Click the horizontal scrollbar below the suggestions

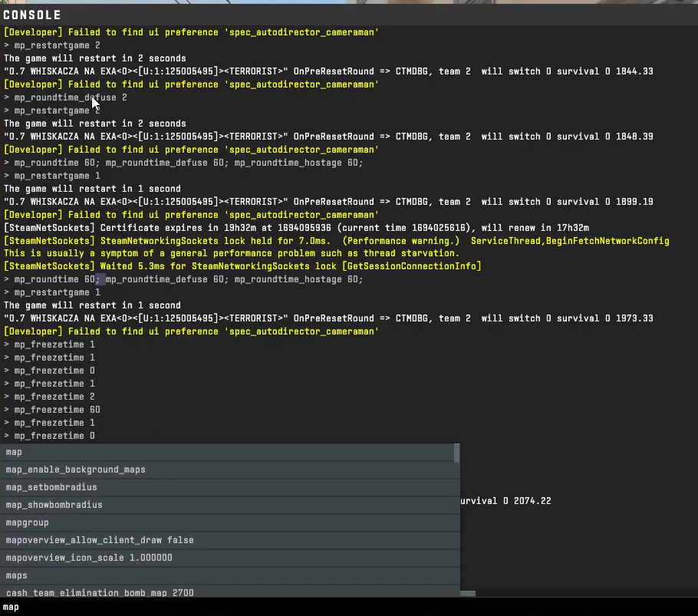[468, 593]
